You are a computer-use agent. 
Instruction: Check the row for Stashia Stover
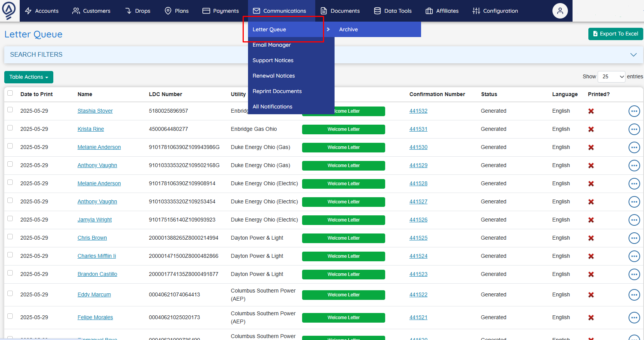click(10, 110)
